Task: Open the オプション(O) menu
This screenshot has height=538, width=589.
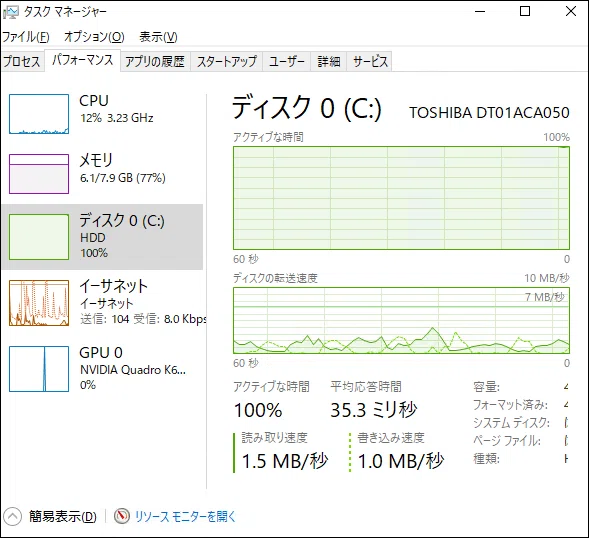Action: [94, 36]
